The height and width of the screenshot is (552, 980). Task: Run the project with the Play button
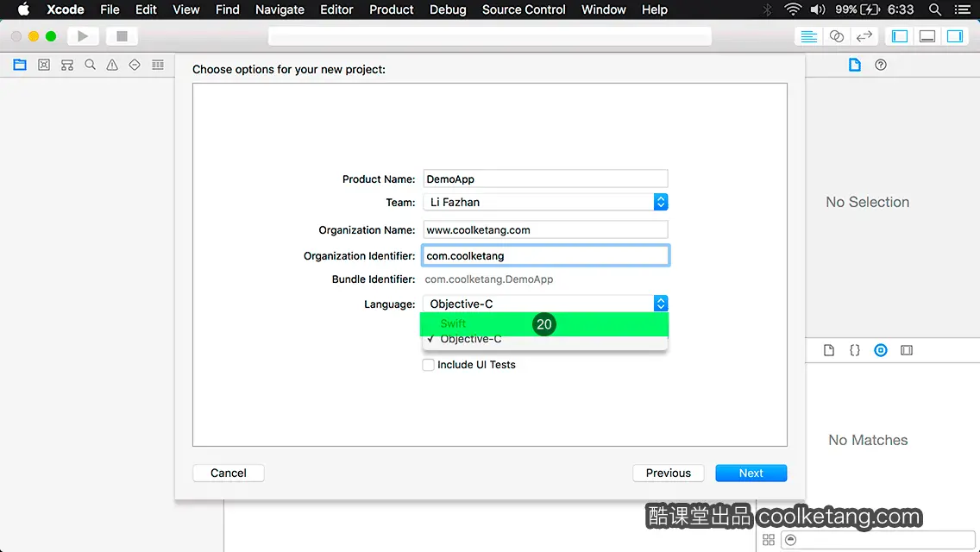[83, 36]
